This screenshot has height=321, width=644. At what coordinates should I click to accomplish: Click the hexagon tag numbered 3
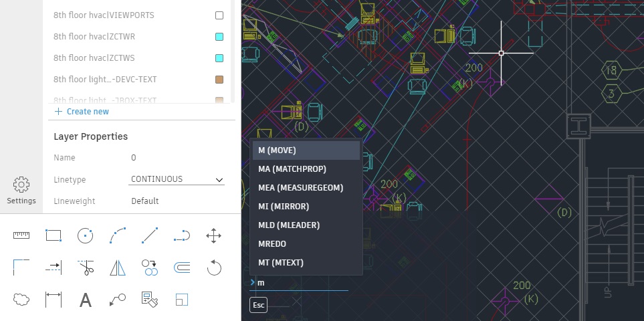611,94
